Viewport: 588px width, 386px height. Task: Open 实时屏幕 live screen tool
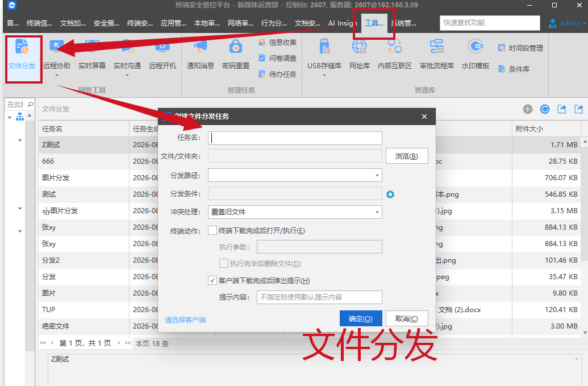92,55
